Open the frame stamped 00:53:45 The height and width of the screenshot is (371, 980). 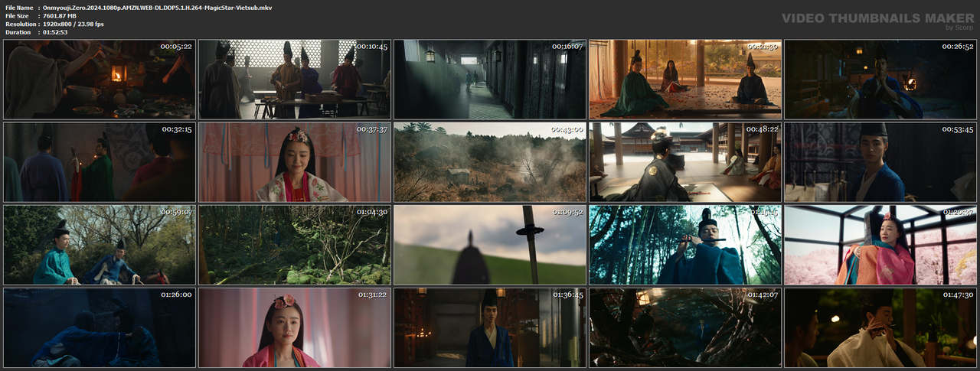(880, 162)
